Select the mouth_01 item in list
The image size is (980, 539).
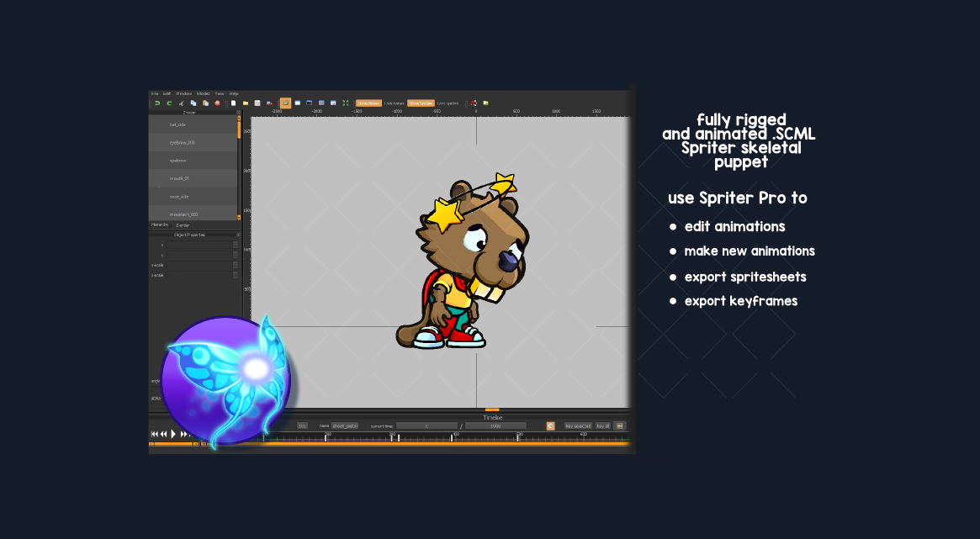193,178
